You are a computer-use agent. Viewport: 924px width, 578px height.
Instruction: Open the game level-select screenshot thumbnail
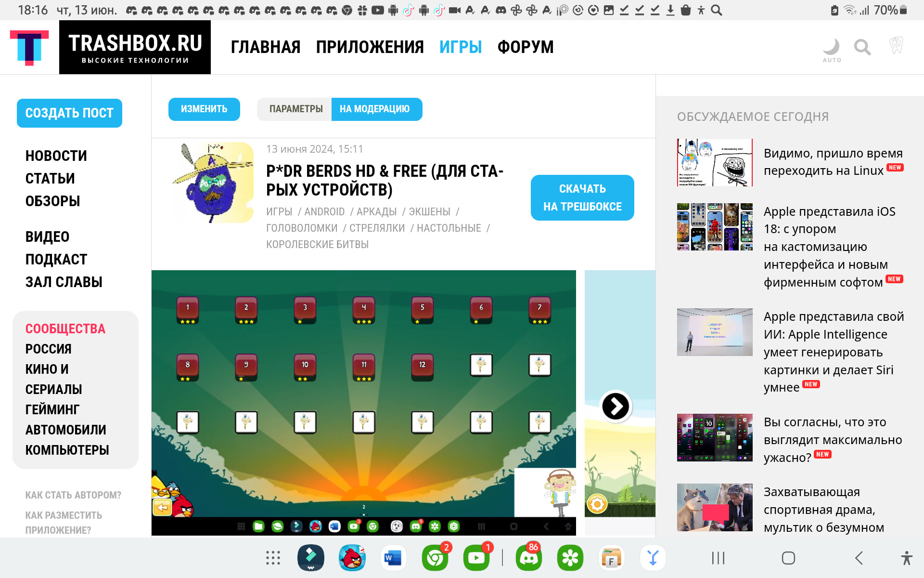point(363,402)
